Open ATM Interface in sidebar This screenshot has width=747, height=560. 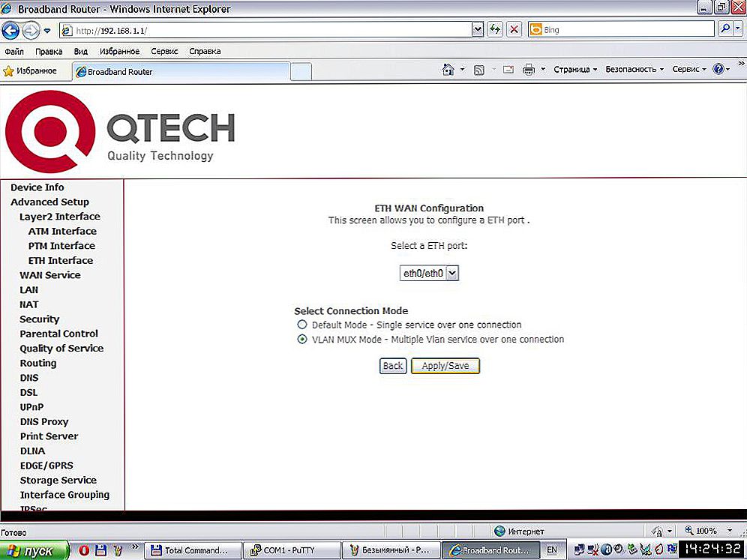click(x=62, y=232)
